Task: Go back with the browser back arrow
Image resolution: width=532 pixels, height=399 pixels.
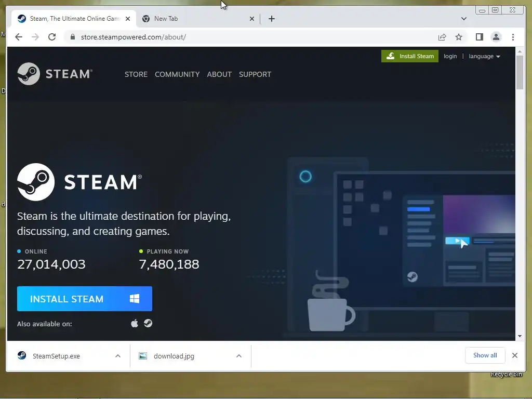Action: [19, 37]
